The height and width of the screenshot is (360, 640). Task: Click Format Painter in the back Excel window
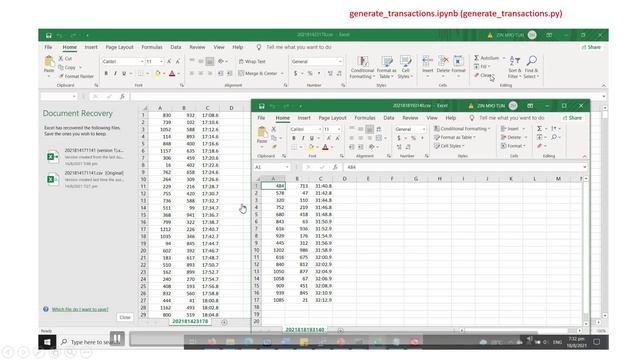[76, 76]
